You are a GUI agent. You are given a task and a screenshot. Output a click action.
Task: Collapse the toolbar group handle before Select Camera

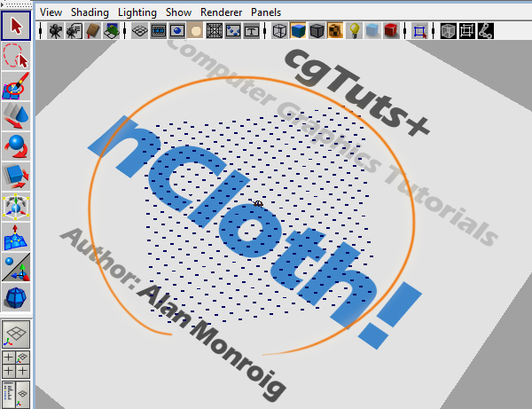click(x=41, y=31)
